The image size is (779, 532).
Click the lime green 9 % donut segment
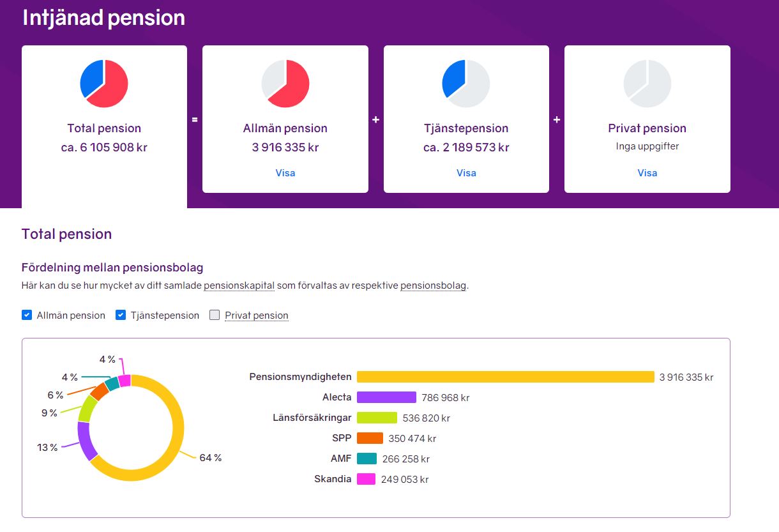pos(87,409)
